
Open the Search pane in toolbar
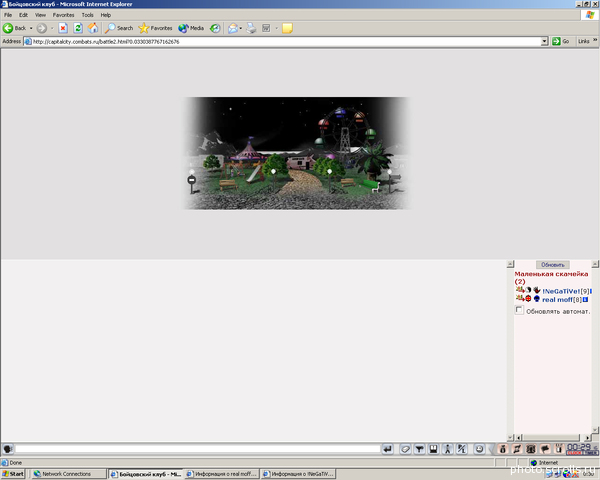[119, 28]
